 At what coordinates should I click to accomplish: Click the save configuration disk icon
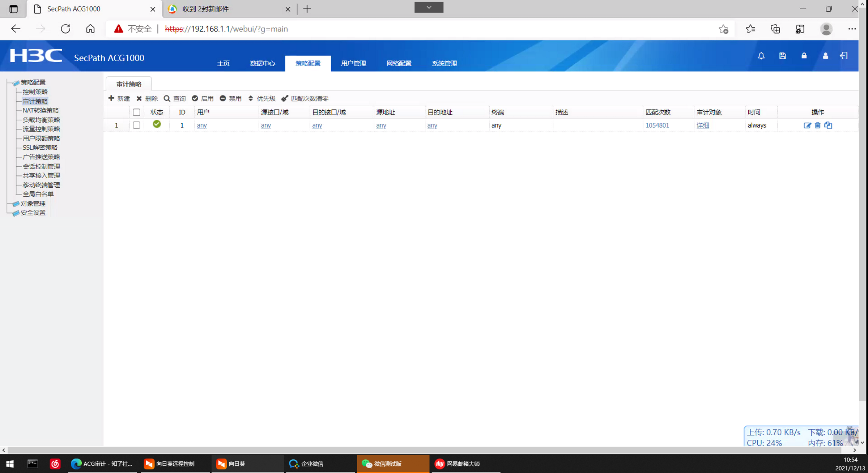pyautogui.click(x=782, y=56)
